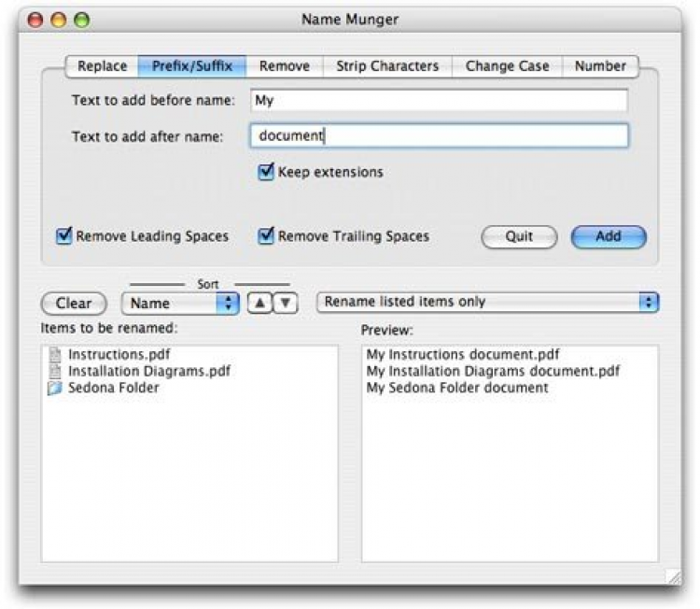
Task: Open the Name sort dropdown
Action: (x=180, y=304)
